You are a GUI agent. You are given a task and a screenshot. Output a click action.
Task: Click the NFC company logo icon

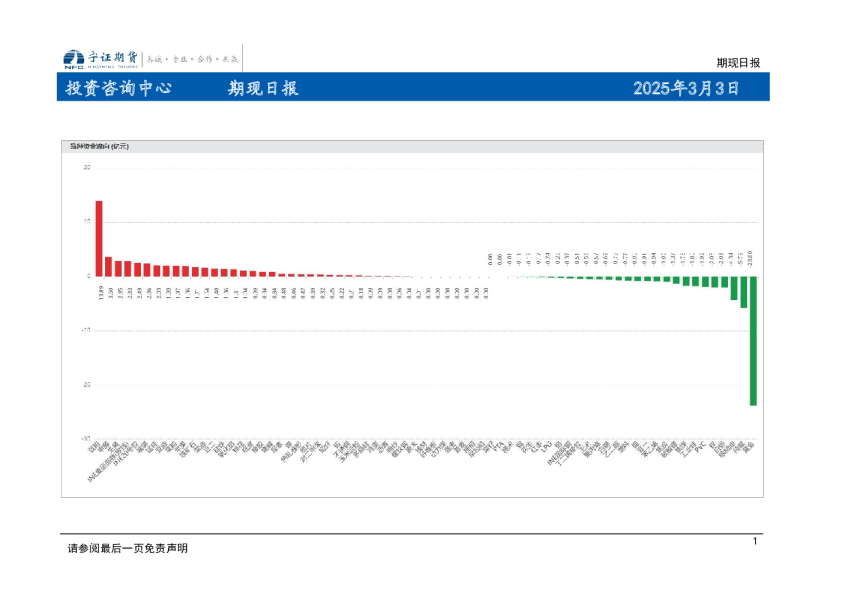73,58
